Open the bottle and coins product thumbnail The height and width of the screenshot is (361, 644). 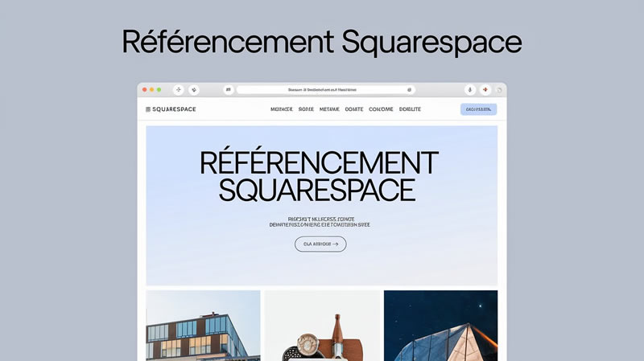pyautogui.click(x=323, y=326)
